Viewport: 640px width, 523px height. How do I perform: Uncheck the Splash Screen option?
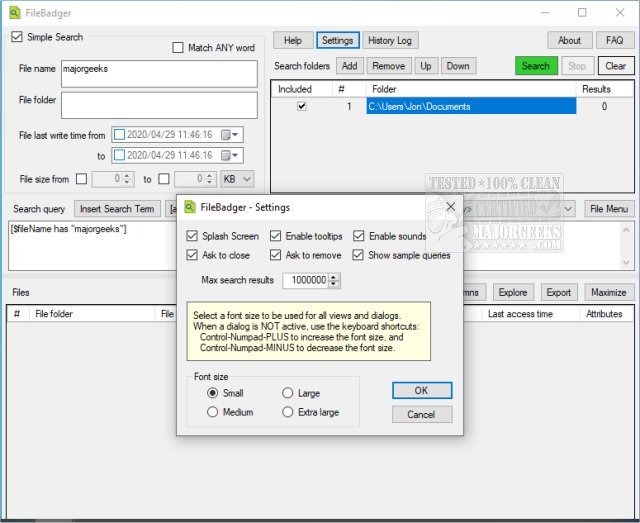point(192,236)
